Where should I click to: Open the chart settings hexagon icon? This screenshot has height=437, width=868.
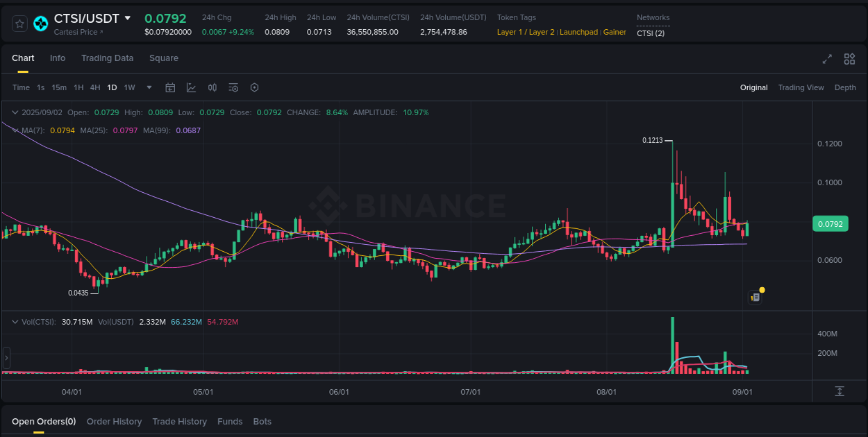254,87
